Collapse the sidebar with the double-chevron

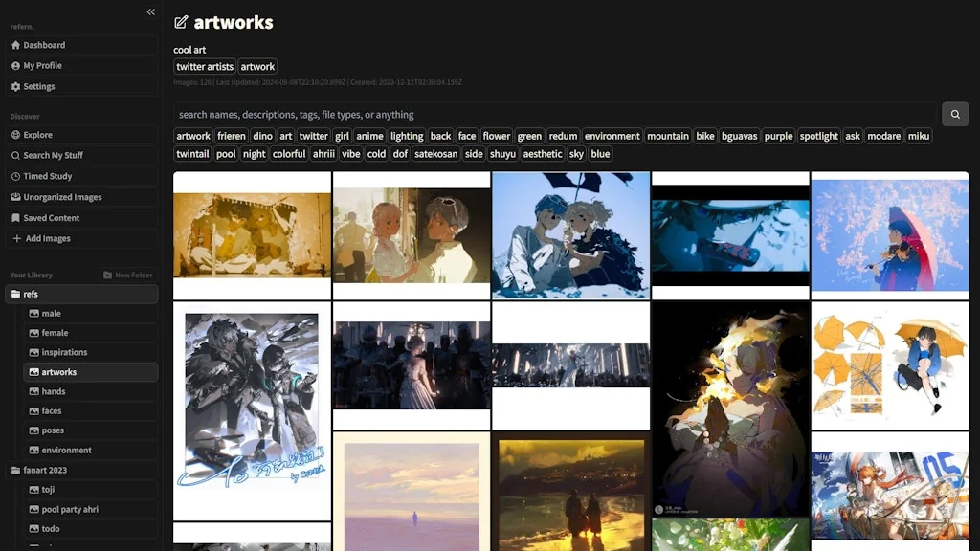(150, 11)
